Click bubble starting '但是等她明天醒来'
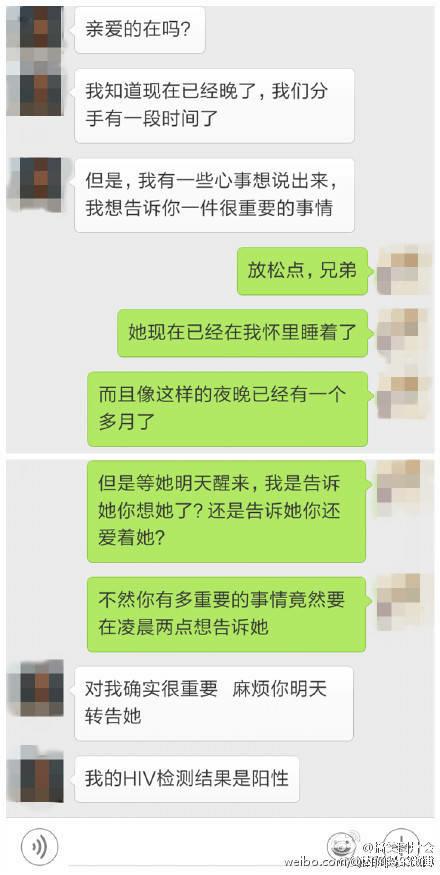The image size is (440, 875). point(227,511)
